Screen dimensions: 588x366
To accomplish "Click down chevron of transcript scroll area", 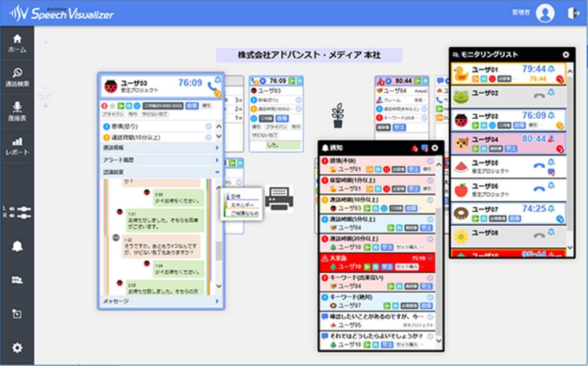I will coord(219,286).
